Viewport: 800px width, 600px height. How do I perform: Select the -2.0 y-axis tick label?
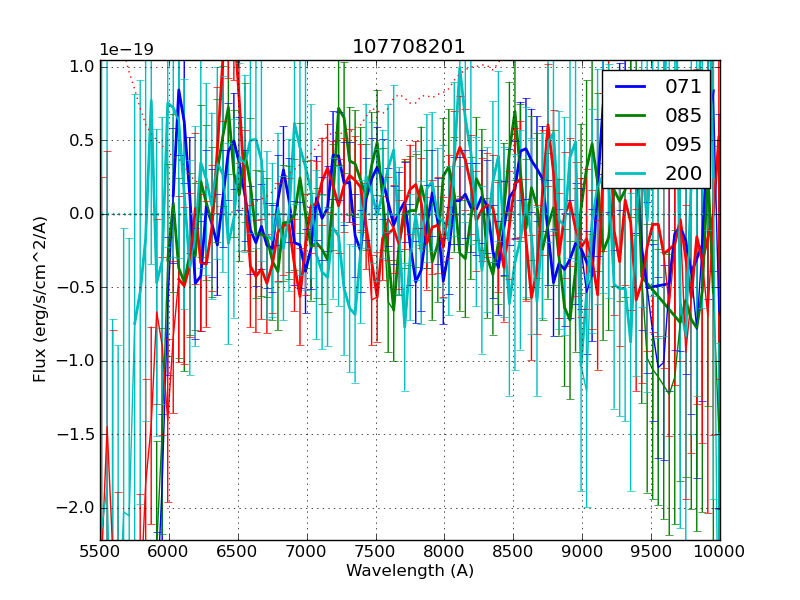point(77,507)
